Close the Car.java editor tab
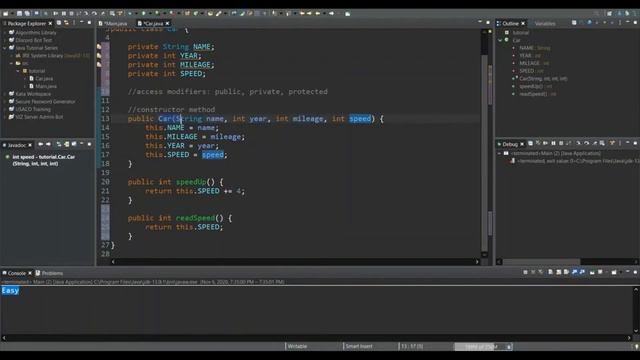Screen dimensions: 640x360 coord(167,23)
